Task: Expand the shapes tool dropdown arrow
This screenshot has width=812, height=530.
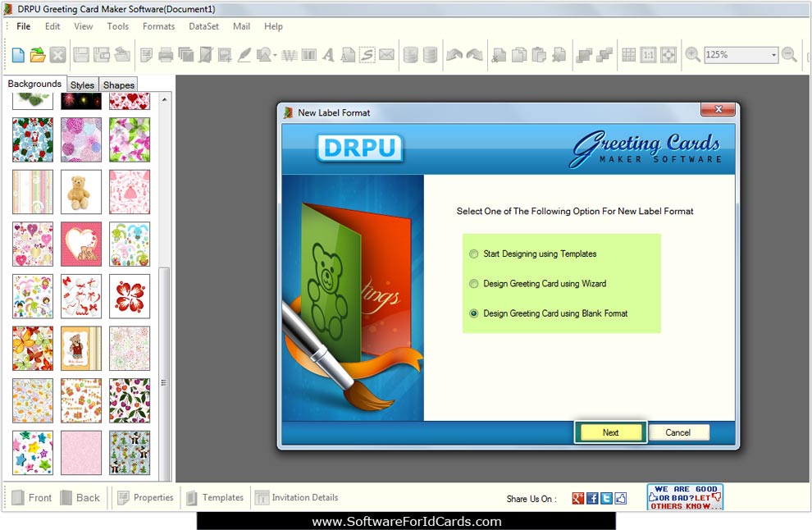Action: pyautogui.click(x=275, y=55)
